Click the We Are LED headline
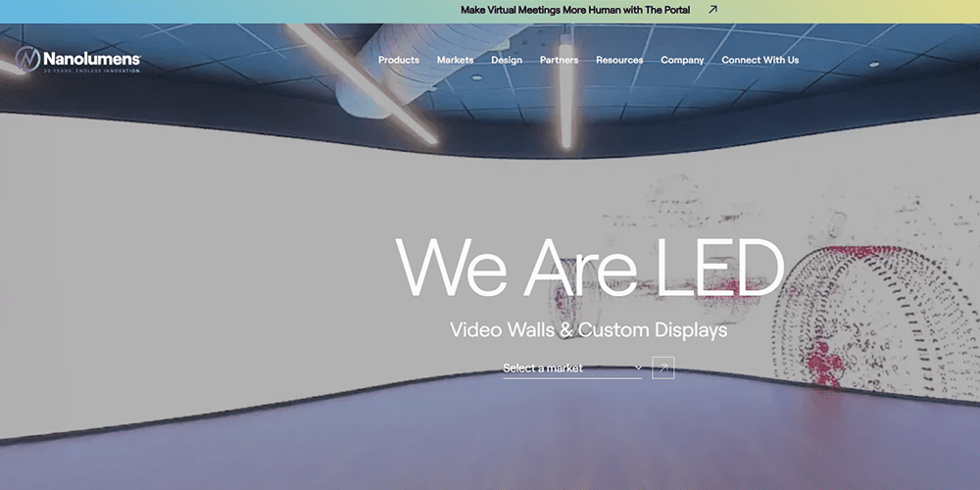This screenshot has width=980, height=490. tap(590, 267)
